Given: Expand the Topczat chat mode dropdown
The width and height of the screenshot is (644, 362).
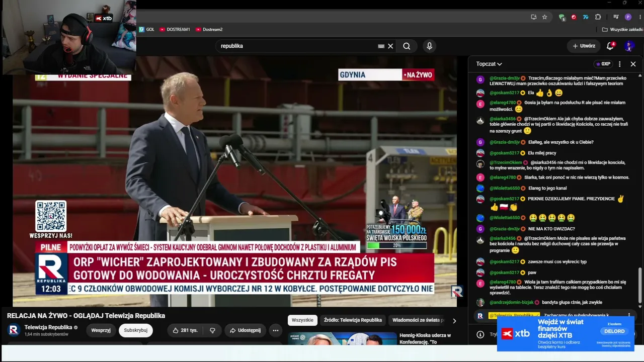Looking at the screenshot, I should pos(489,64).
